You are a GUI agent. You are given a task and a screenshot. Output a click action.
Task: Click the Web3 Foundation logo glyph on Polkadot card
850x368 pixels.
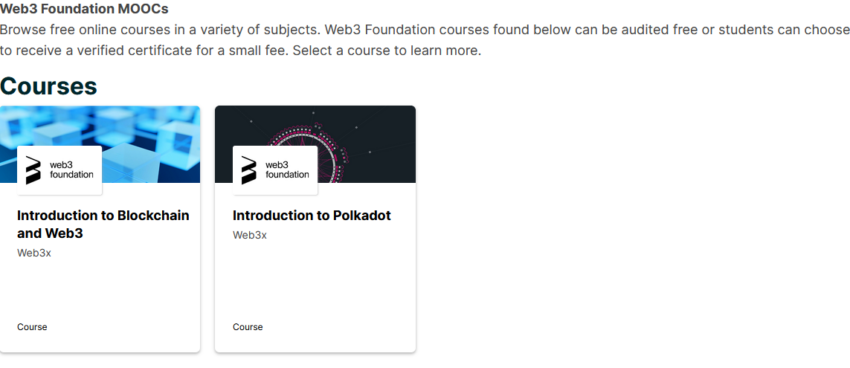click(249, 170)
